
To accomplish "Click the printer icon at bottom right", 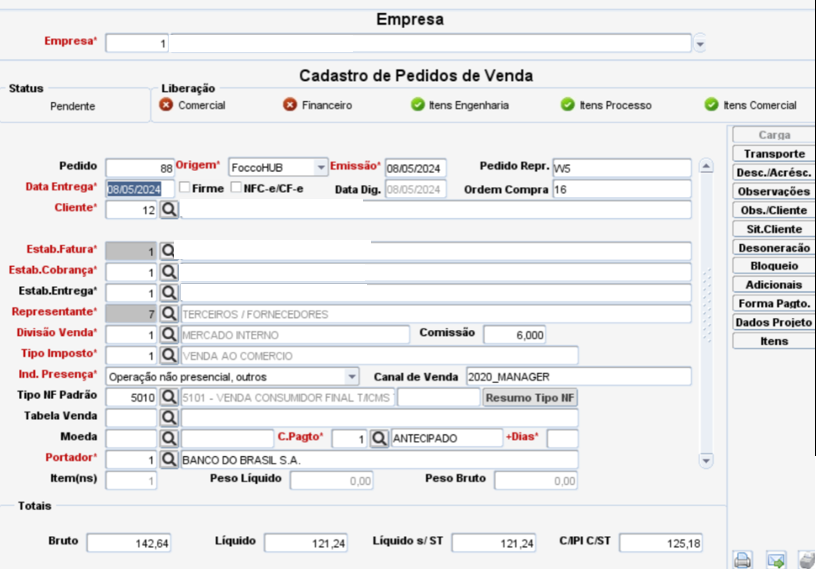I will (743, 560).
